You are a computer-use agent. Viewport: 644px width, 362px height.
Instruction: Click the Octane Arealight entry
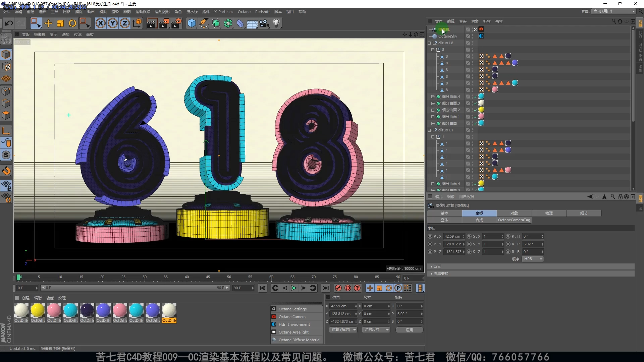pos(297,332)
